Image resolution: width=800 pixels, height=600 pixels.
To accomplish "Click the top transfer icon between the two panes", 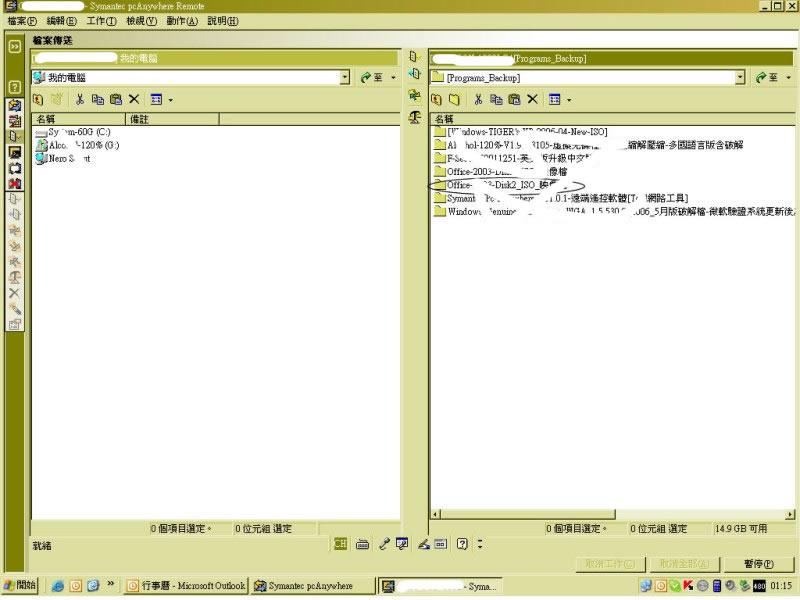I will [x=415, y=57].
